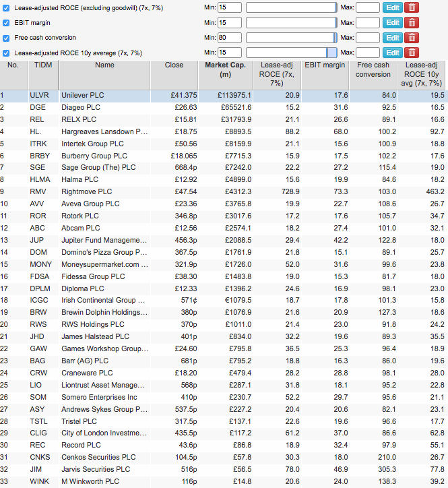Select M Winkworth PLC row
Screen dimensions: 448x488
click(x=224, y=482)
